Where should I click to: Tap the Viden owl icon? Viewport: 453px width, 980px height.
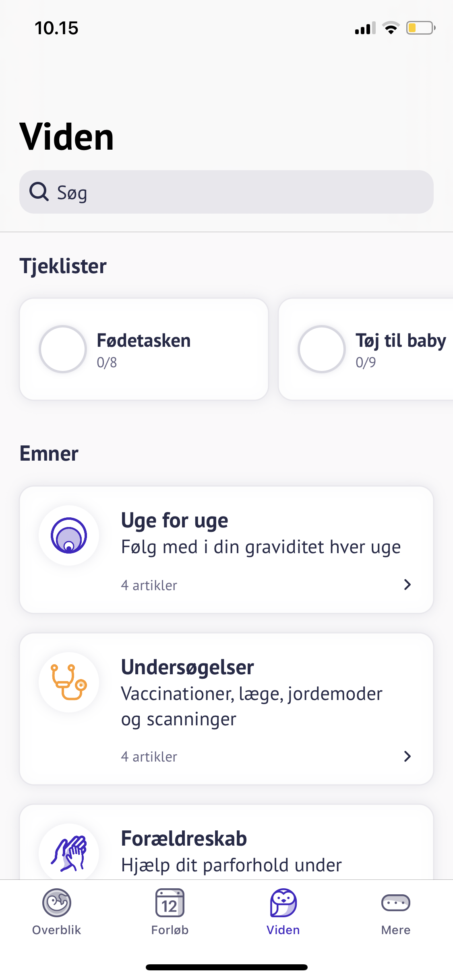(x=283, y=903)
